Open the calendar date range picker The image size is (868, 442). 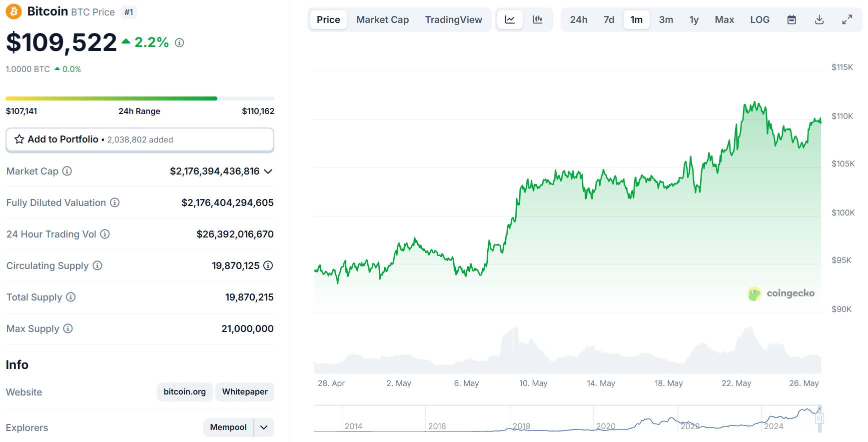(x=792, y=19)
